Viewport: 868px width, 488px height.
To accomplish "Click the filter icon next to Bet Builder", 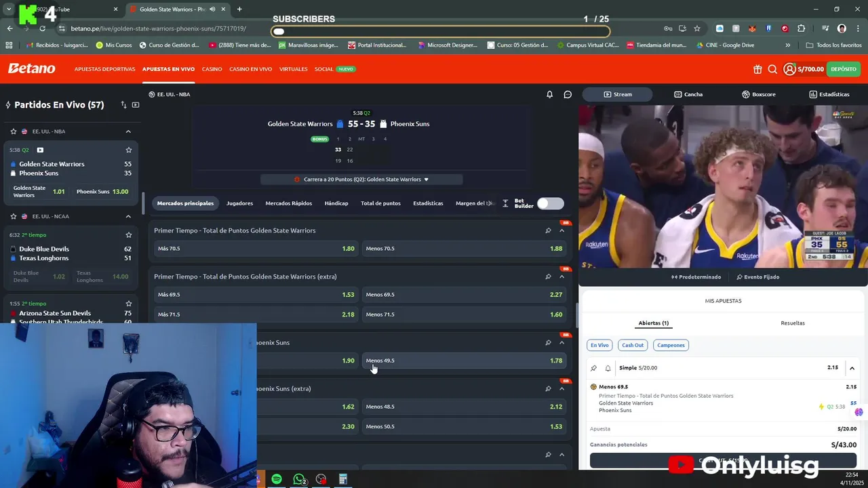I will (x=505, y=203).
